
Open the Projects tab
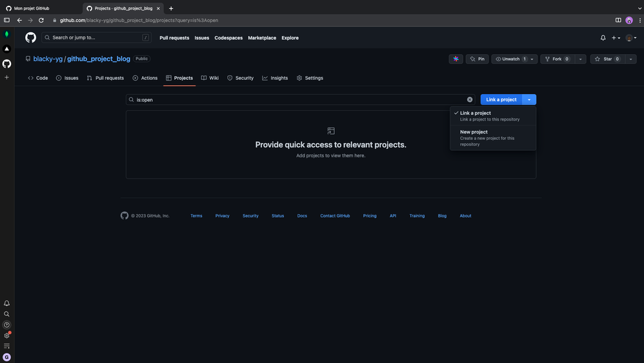[179, 78]
